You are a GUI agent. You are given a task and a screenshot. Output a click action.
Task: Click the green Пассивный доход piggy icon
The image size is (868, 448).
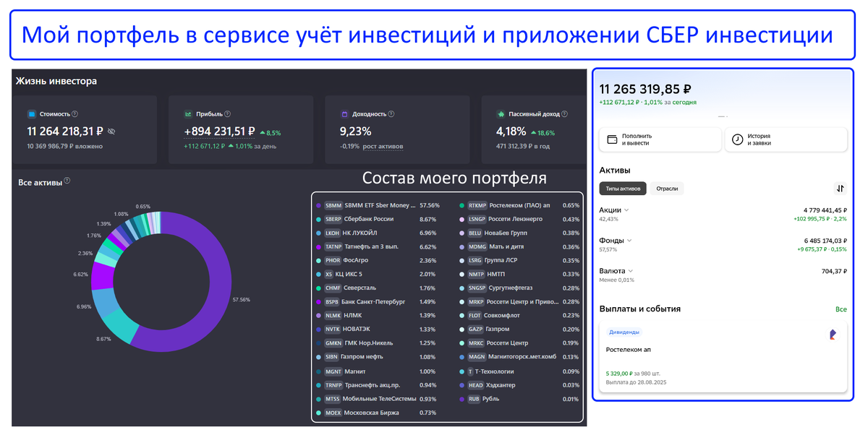point(501,114)
